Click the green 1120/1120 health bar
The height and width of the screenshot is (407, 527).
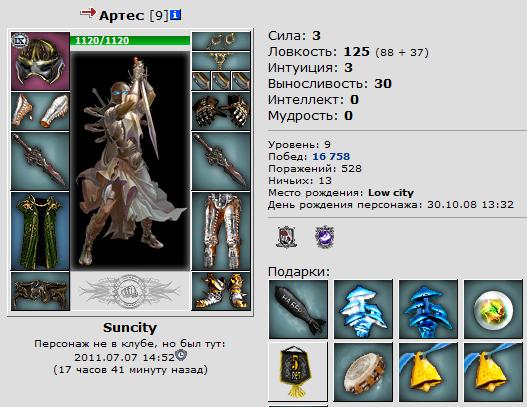(130, 40)
